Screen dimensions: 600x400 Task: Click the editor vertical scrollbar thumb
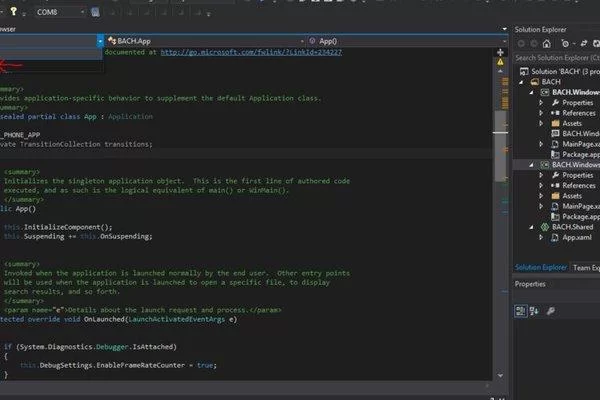pyautogui.click(x=500, y=145)
